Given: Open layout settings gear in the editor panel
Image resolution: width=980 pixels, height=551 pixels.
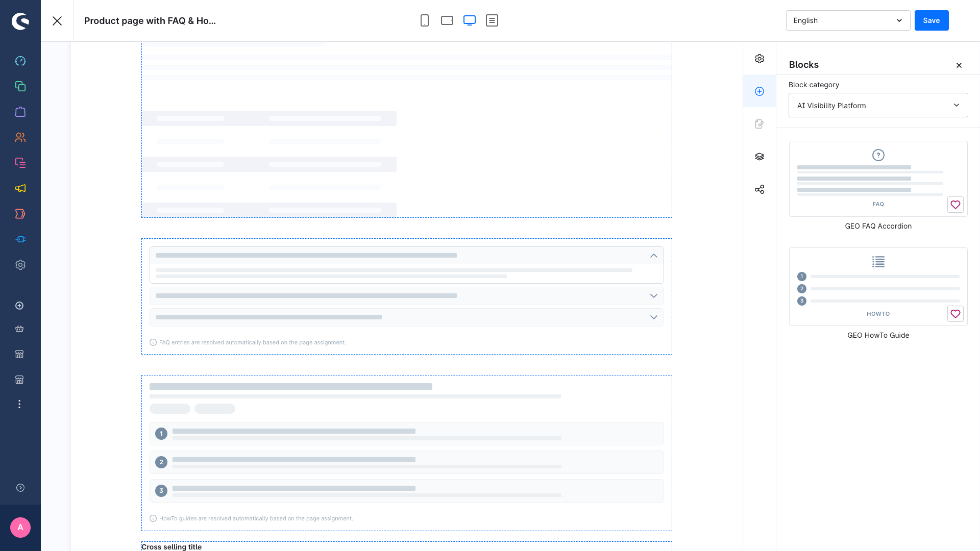Looking at the screenshot, I should (x=759, y=59).
